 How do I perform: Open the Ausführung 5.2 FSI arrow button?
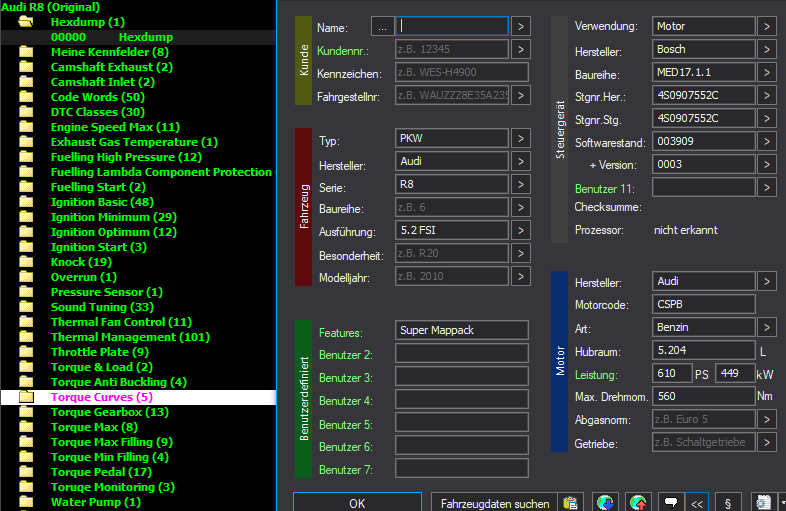pos(521,230)
